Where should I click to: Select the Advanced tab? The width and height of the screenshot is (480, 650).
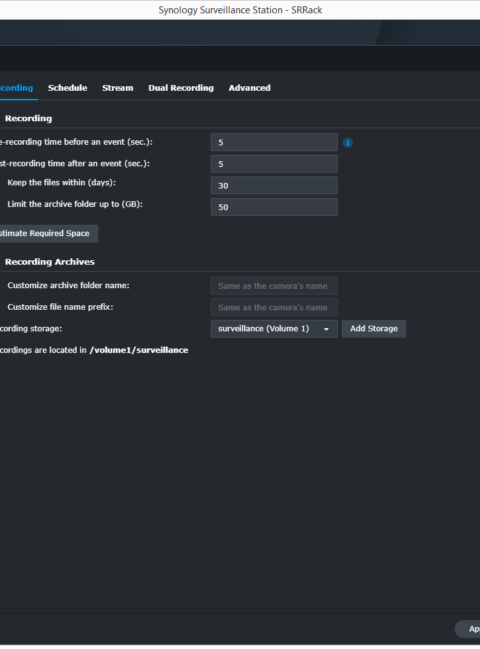tap(250, 88)
